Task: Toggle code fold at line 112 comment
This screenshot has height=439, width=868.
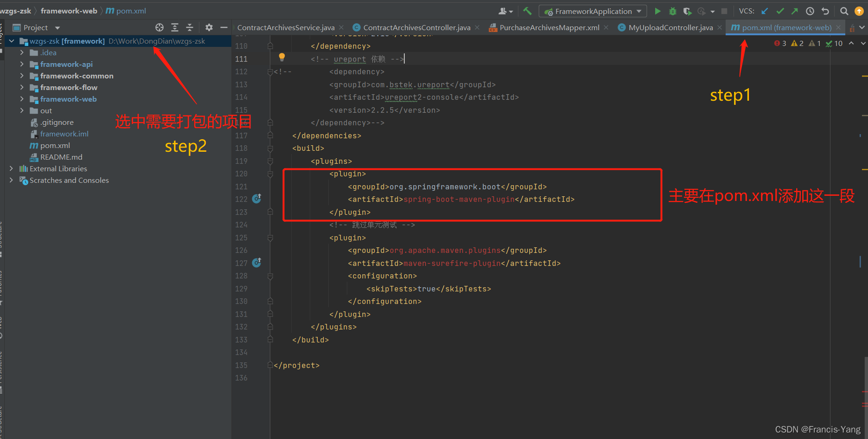Action: (270, 72)
